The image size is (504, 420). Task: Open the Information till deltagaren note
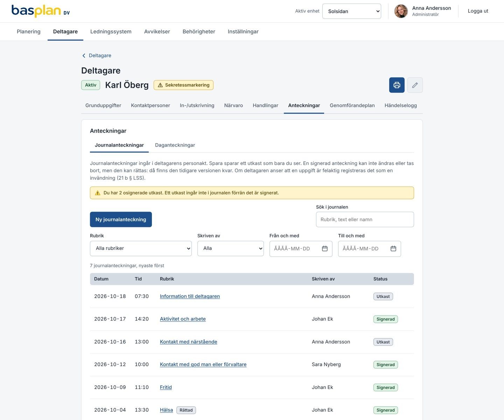tap(190, 296)
